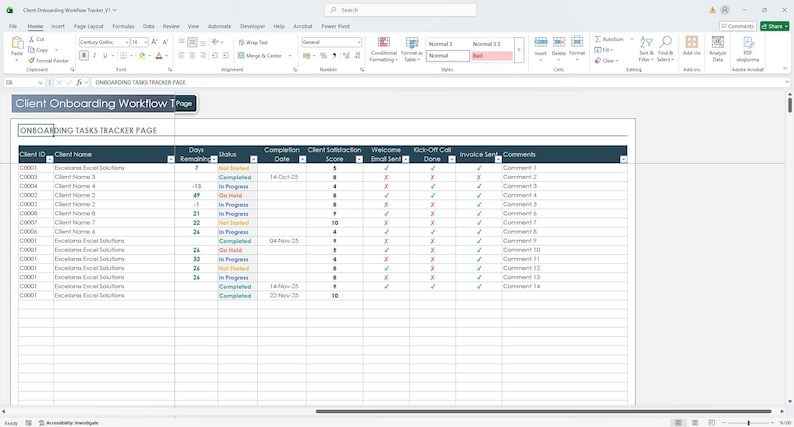This screenshot has height=427, width=794.
Task: Click the Increase Decimal icon
Action: [346, 56]
